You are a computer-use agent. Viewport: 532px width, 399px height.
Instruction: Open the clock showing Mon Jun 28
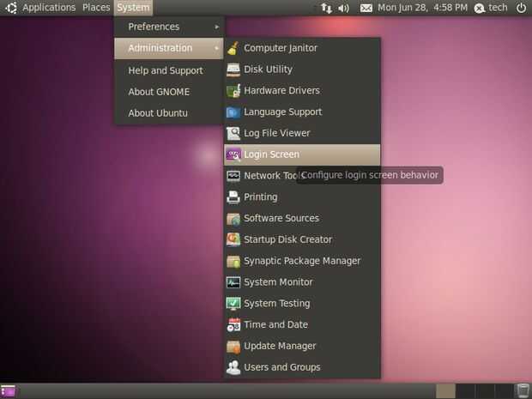click(422, 8)
